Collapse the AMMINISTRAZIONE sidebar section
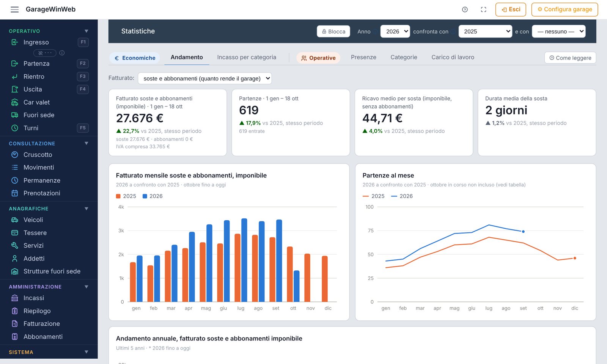This screenshot has width=607, height=364. 86,287
